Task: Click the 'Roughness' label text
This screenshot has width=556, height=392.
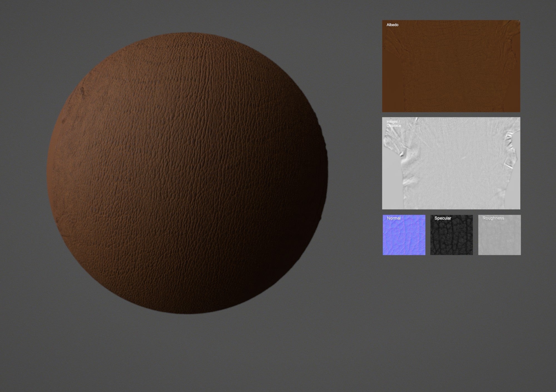Action: [x=493, y=218]
